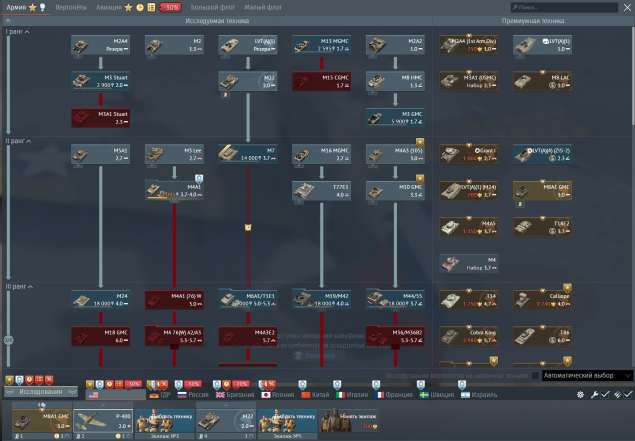Collapse the I ранг section
635x441 pixels.
pyautogui.click(x=17, y=32)
